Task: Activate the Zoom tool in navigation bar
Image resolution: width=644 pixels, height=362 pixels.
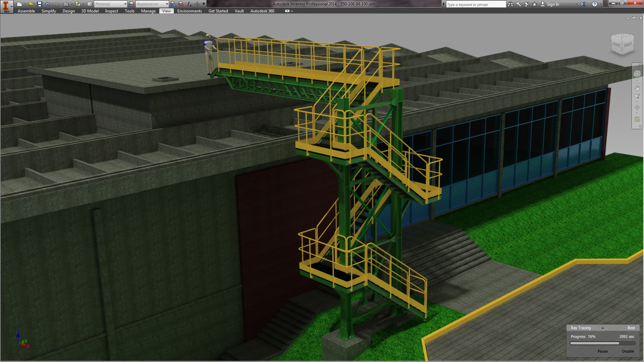Action: point(637,97)
